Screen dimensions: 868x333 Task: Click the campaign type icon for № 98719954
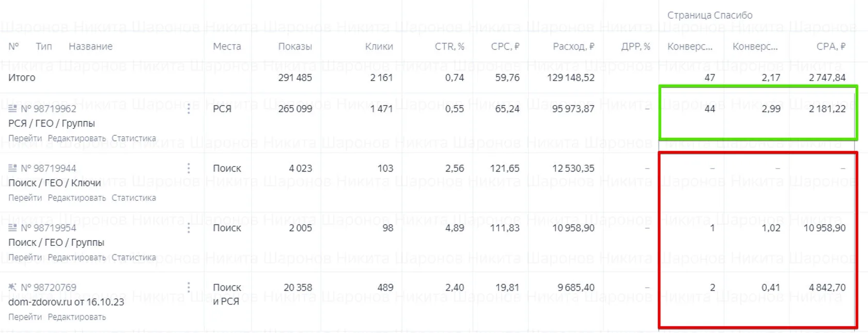[x=12, y=228]
